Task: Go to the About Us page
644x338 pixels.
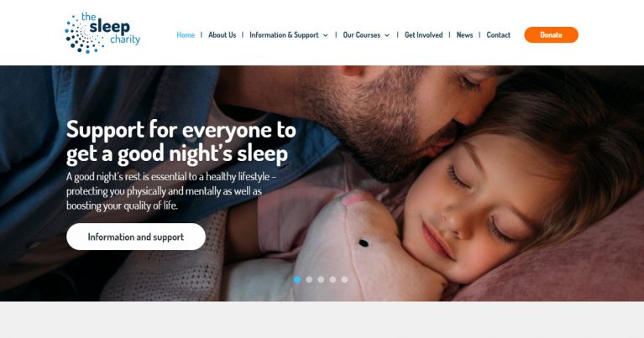Action: (x=223, y=35)
